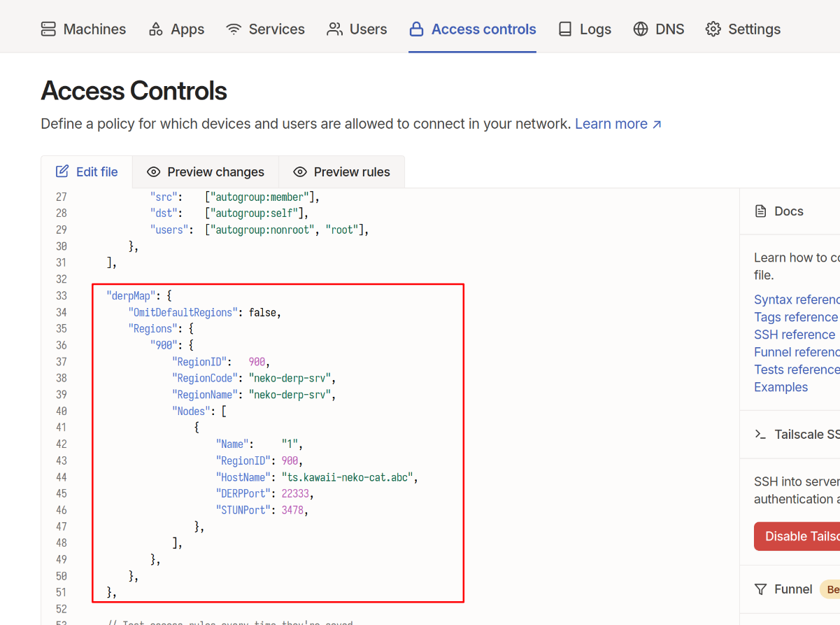Click the DNS globe icon
Viewport: 840px width, 625px height.
point(641,29)
